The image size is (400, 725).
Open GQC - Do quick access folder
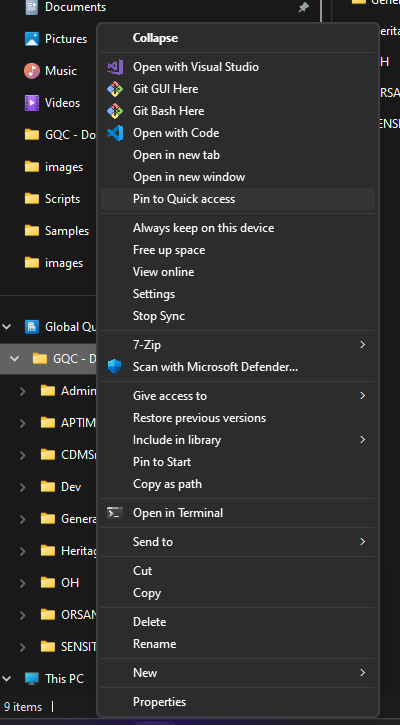tap(49, 135)
